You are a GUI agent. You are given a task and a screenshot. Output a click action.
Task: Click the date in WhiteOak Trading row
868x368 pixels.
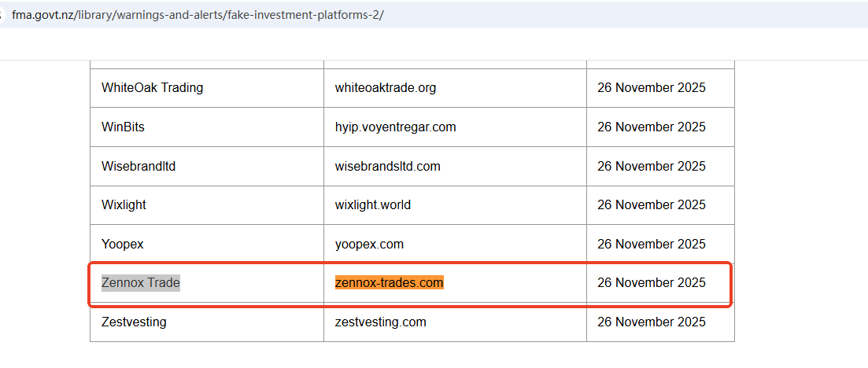coord(651,88)
